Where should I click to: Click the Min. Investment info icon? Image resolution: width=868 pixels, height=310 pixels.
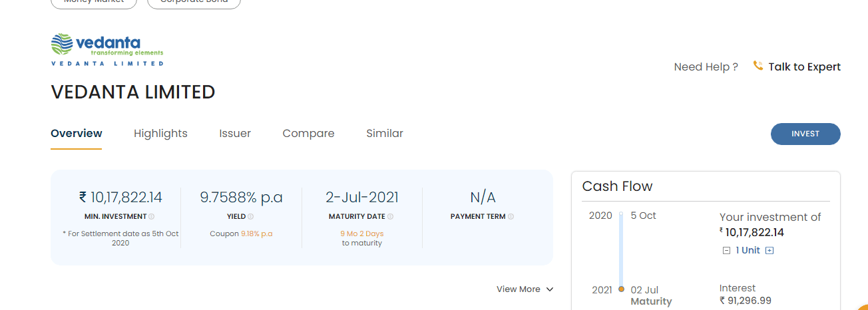coord(152,217)
